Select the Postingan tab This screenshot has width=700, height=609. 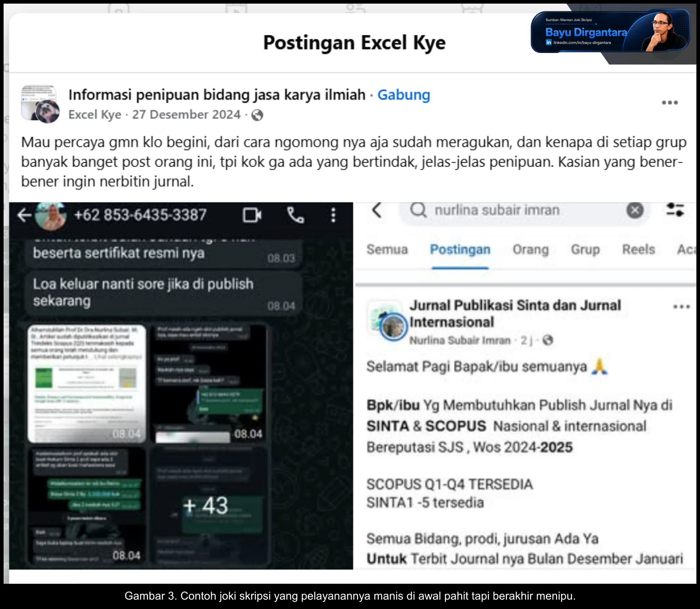click(x=460, y=250)
